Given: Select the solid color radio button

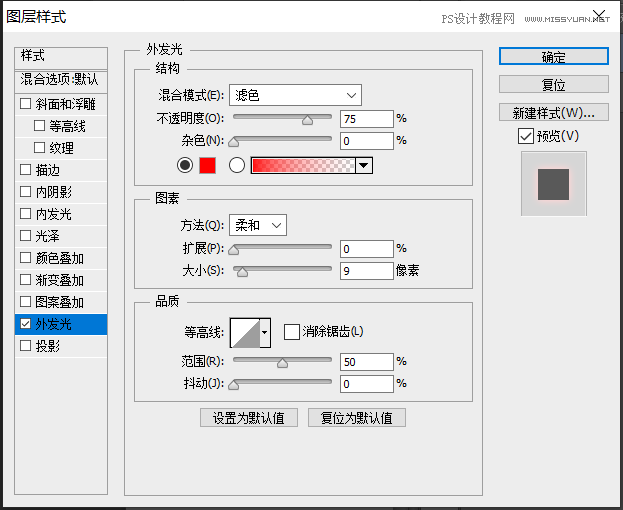Looking at the screenshot, I should (x=185, y=165).
